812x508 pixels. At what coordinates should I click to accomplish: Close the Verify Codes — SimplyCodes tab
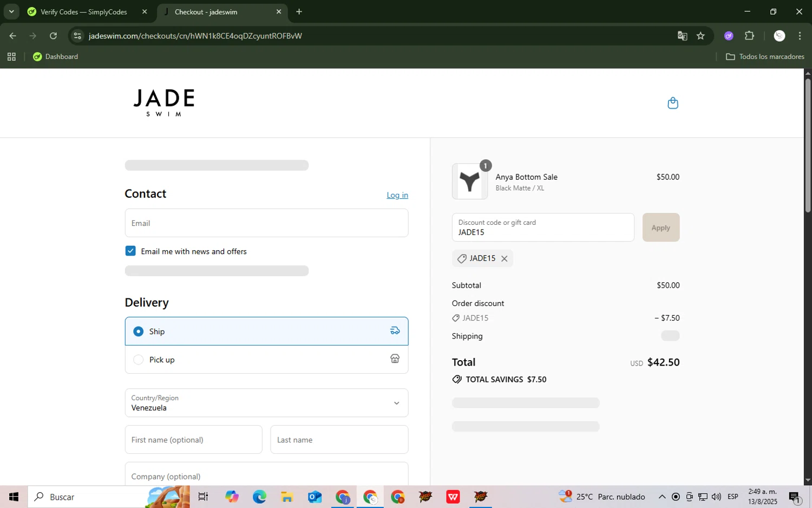tap(145, 12)
